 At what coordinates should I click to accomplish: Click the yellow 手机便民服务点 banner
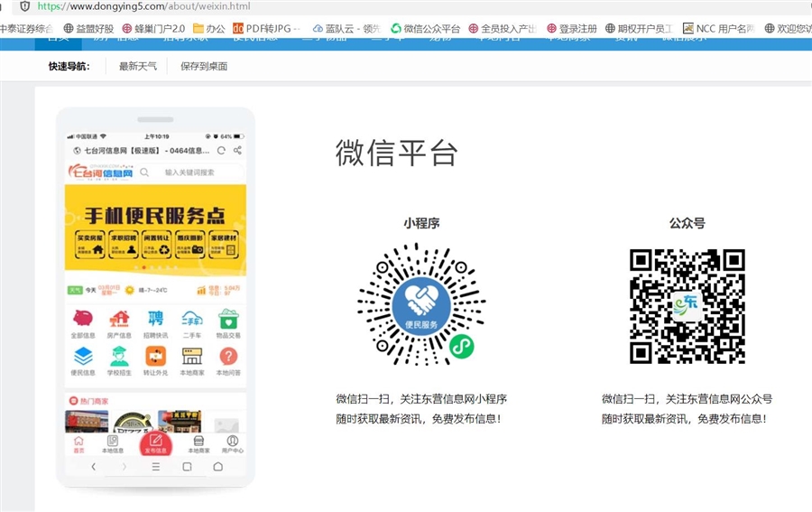[x=155, y=228]
